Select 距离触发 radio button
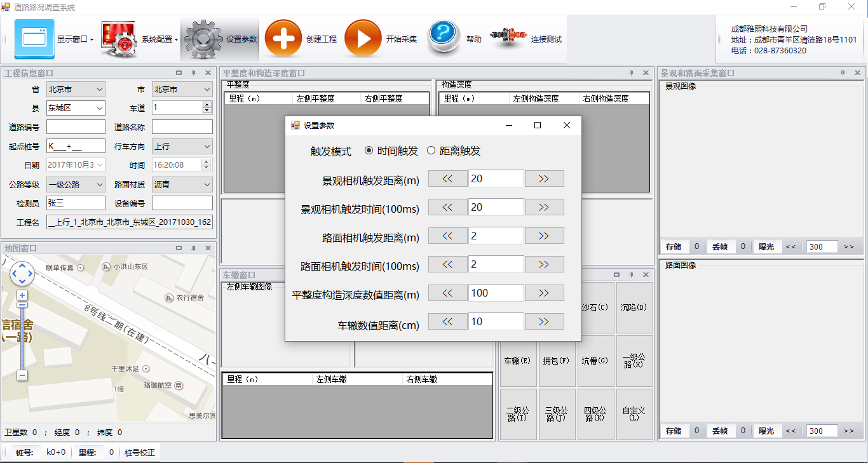This screenshot has height=463, width=868. [454, 151]
